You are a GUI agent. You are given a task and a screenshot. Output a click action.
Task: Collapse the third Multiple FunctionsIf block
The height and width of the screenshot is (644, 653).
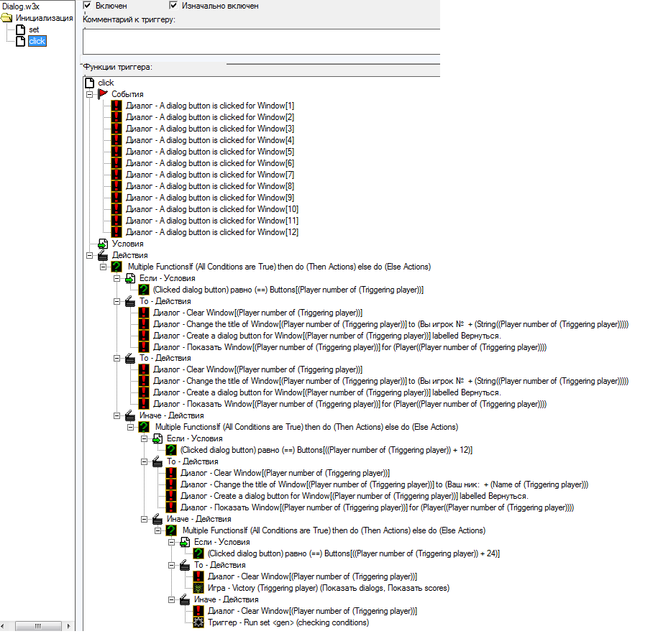pyautogui.click(x=158, y=530)
